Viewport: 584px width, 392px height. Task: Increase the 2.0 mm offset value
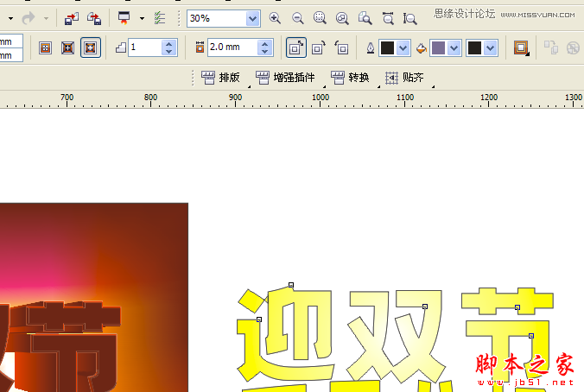tap(265, 43)
